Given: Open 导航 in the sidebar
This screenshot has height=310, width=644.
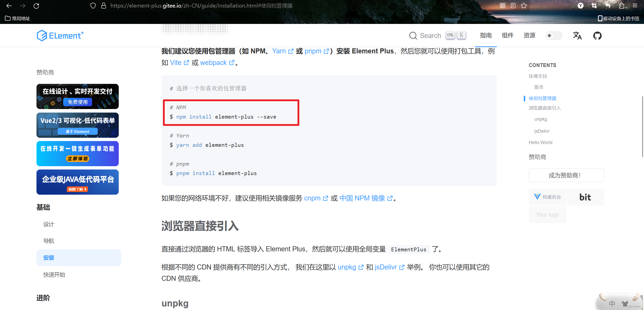Looking at the screenshot, I should click(49, 241).
